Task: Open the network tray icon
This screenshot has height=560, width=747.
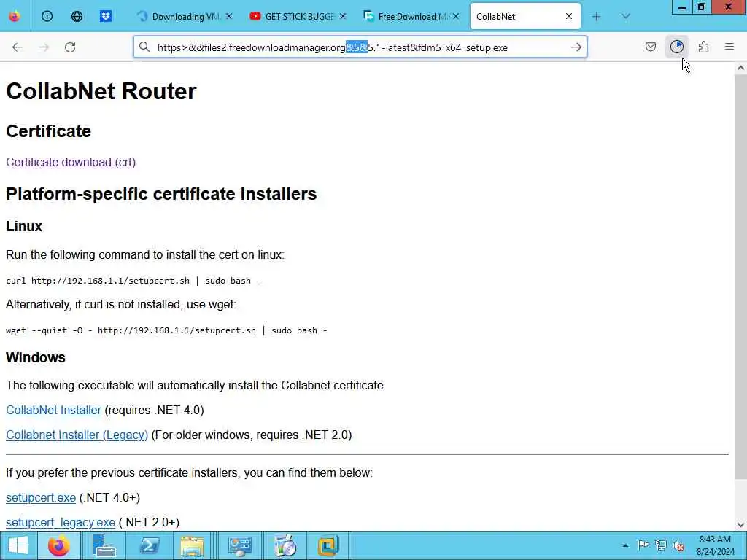Action: coord(660,545)
